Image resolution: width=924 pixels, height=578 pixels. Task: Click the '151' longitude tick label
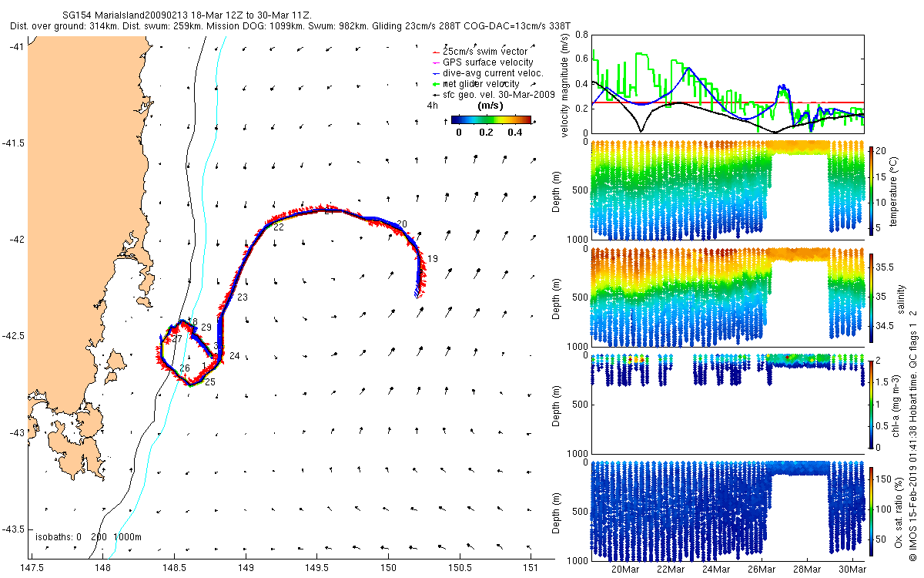tap(531, 569)
